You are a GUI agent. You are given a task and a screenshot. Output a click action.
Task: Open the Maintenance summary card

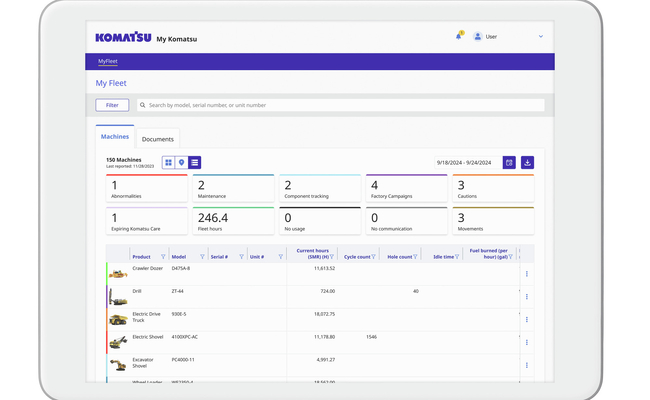233,188
